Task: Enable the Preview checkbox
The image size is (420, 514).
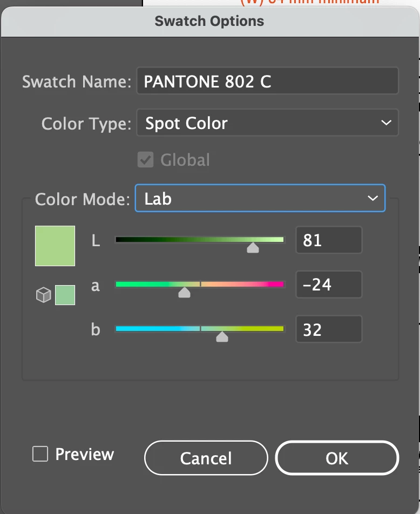Action: pyautogui.click(x=40, y=454)
